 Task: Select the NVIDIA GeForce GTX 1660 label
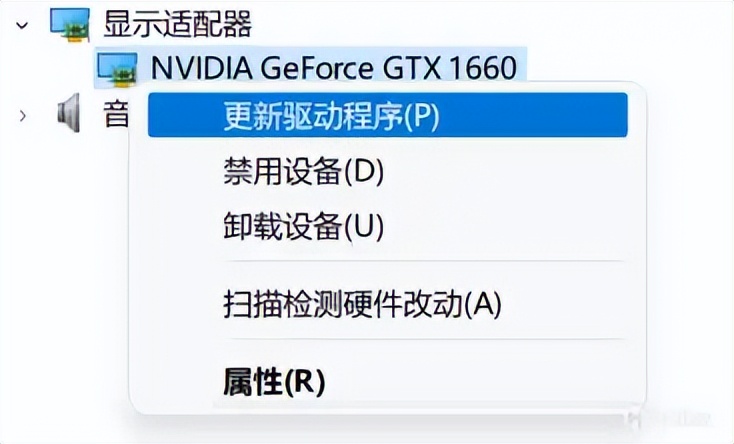click(334, 68)
